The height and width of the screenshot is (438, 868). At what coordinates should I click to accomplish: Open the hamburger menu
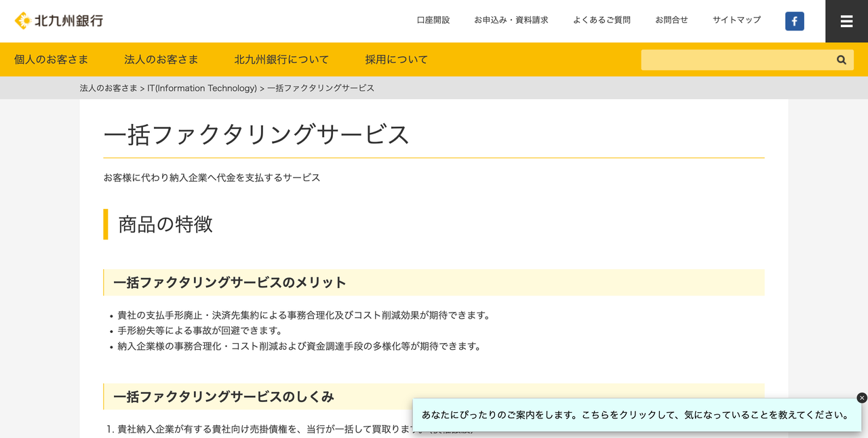coord(846,21)
